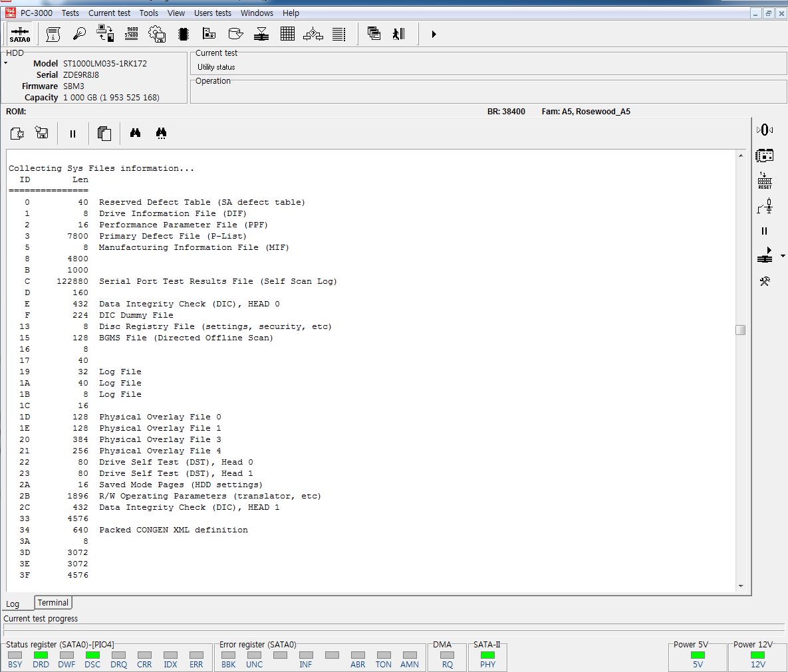Expand the dropdown arrow beside sidebar head icon
The image size is (788, 672).
pyautogui.click(x=783, y=256)
